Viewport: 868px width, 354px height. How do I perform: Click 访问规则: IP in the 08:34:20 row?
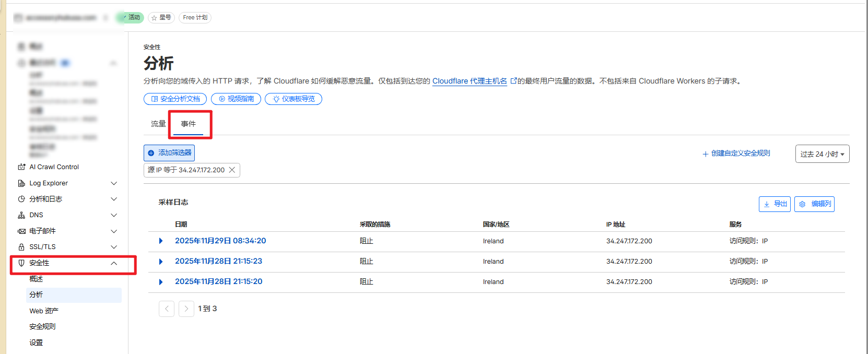748,241
